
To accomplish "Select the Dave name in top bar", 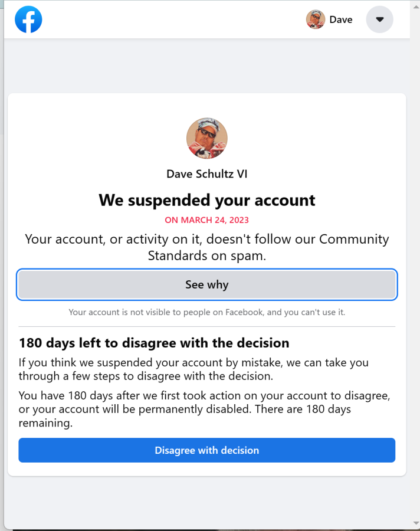I will (341, 19).
